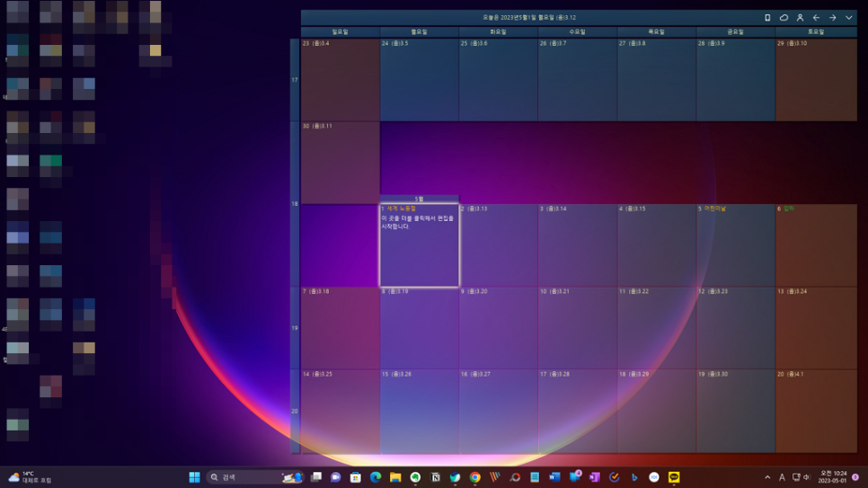Open Microsoft Word from the taskbar
Image resolution: width=868 pixels, height=488 pixels.
tap(554, 477)
